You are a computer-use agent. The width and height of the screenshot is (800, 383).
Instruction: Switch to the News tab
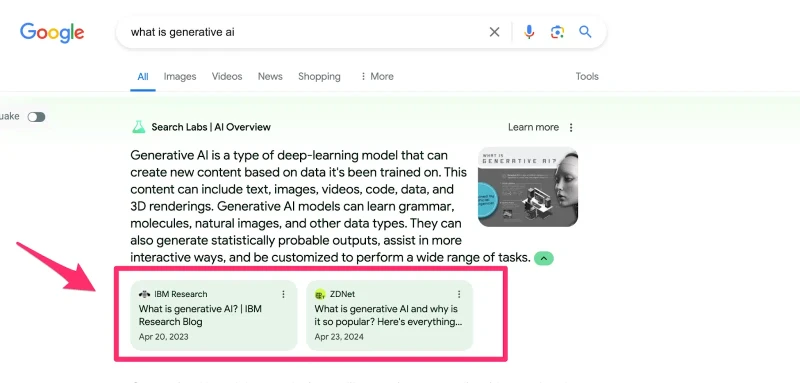270,76
